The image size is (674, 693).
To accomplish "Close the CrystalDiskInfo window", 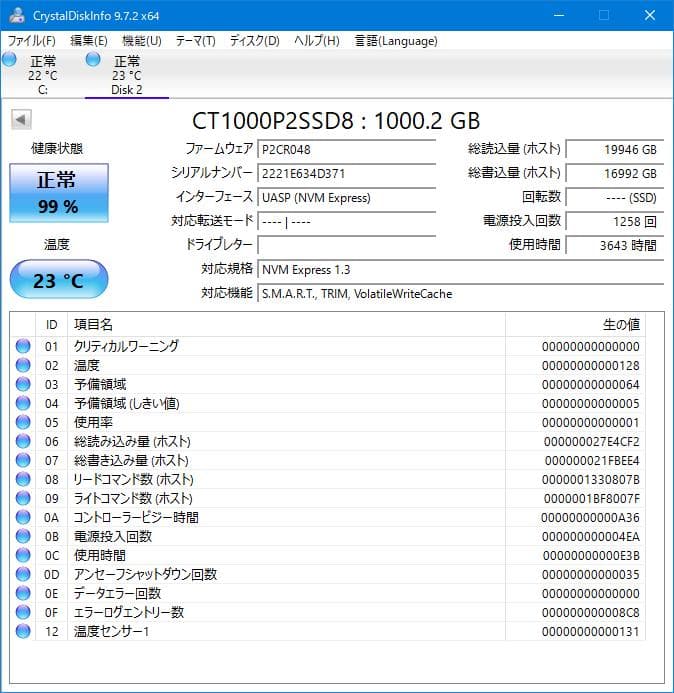I will coord(650,15).
